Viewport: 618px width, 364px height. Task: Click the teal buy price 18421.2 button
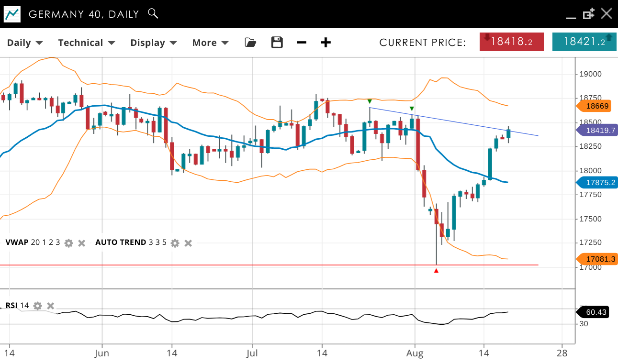coord(584,42)
